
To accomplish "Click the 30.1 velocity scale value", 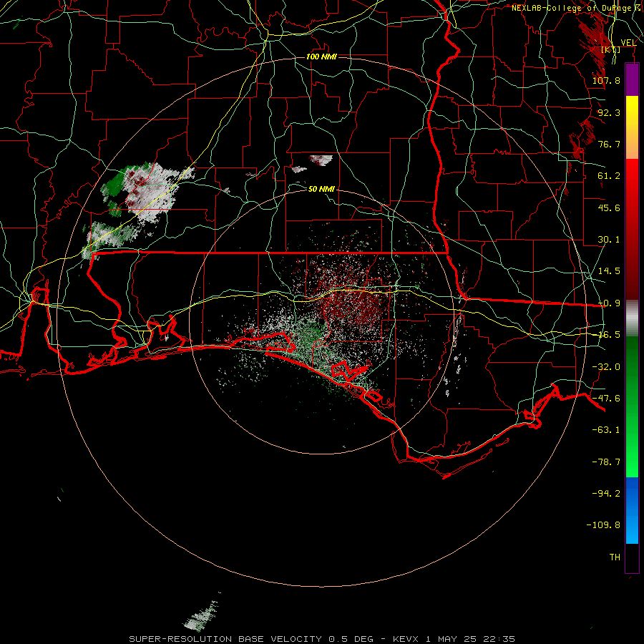I will tap(609, 240).
